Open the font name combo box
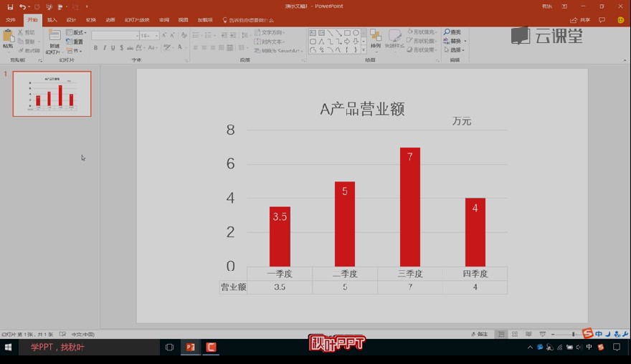631x364 pixels. (x=115, y=35)
